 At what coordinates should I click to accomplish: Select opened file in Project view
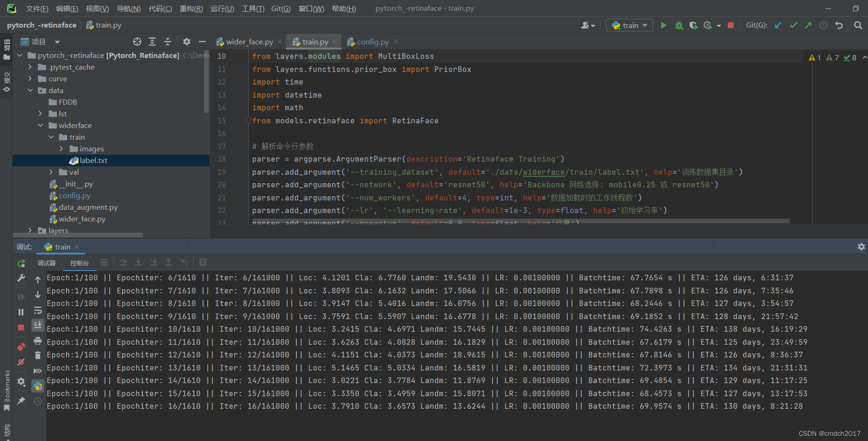(x=137, y=42)
